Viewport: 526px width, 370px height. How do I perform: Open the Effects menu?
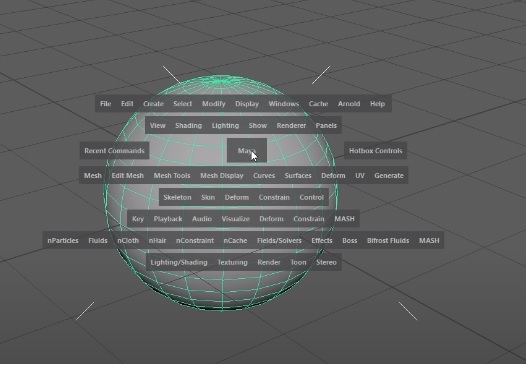point(322,241)
